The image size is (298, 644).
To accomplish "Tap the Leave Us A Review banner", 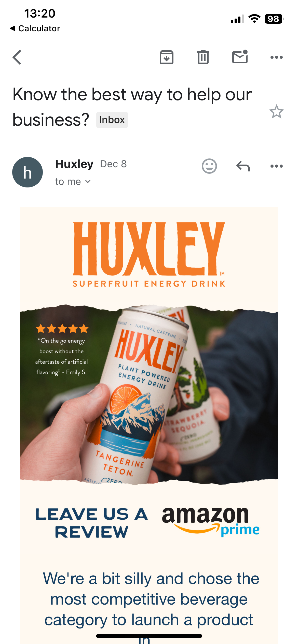I will (x=91, y=523).
